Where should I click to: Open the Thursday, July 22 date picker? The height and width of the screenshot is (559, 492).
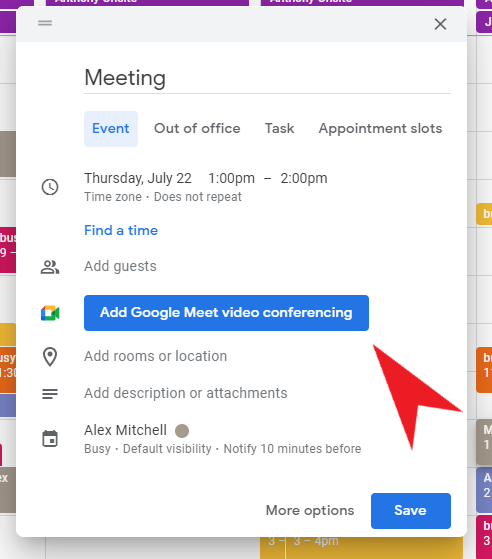[138, 178]
